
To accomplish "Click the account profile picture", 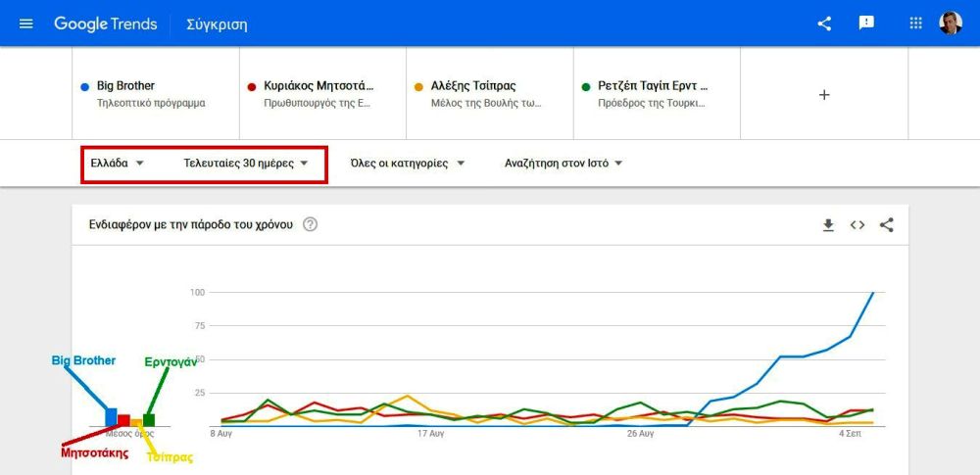I will [x=950, y=24].
